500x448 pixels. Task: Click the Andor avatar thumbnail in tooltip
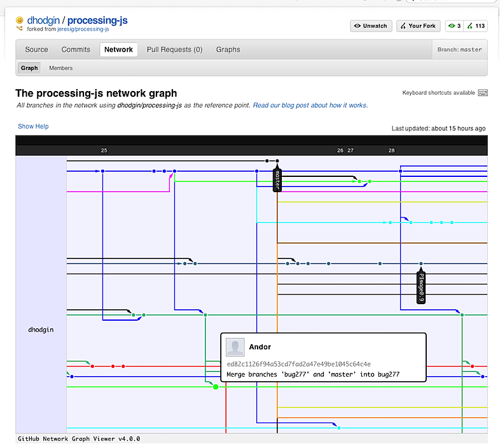235,347
